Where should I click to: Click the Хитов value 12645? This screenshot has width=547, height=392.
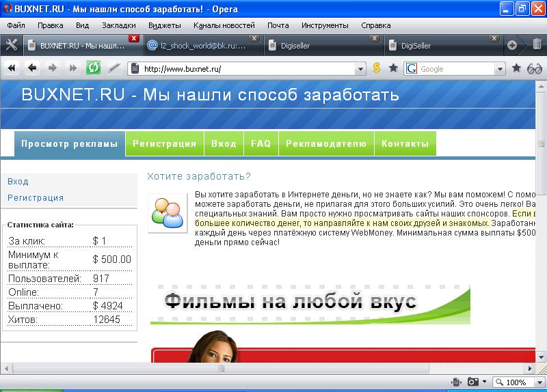tap(107, 320)
